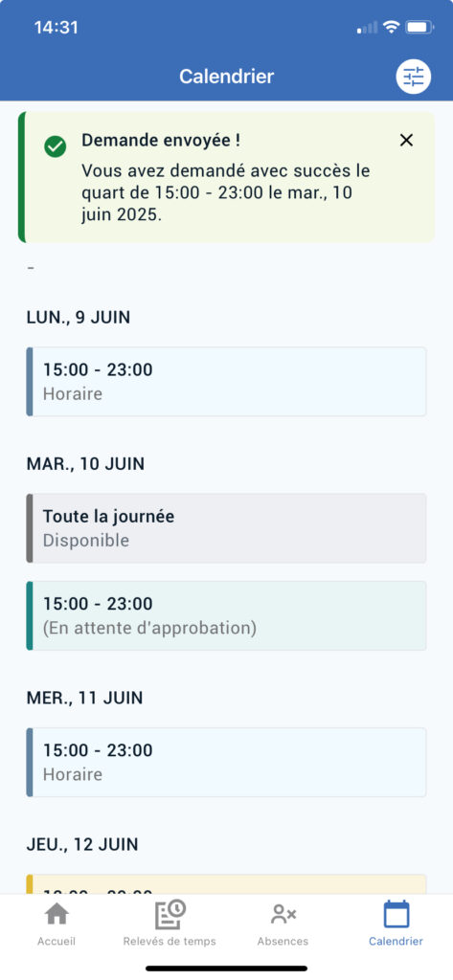Open the calendar filter settings icon
Image resolution: width=453 pixels, height=980 pixels.
coord(414,77)
